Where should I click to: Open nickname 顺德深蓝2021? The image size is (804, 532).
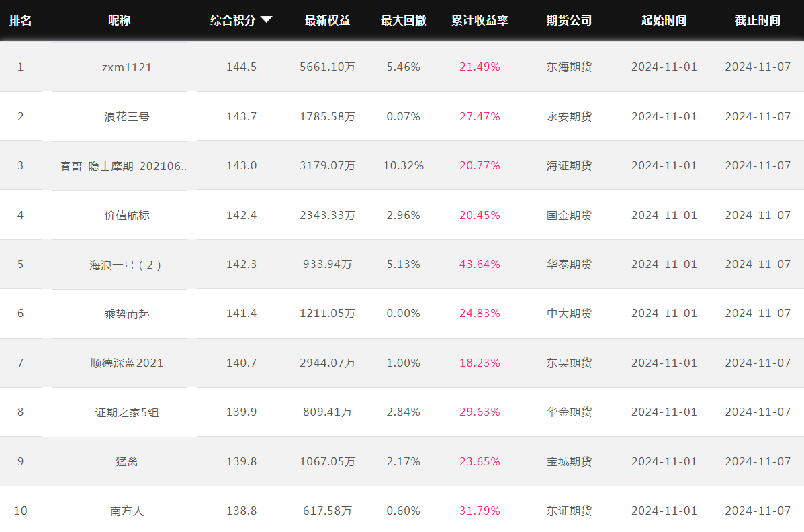point(127,363)
